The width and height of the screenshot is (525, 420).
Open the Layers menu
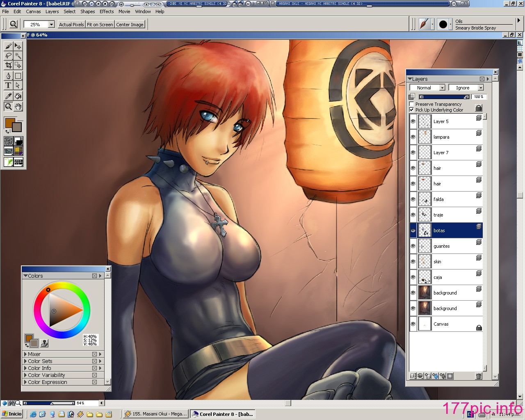click(52, 11)
